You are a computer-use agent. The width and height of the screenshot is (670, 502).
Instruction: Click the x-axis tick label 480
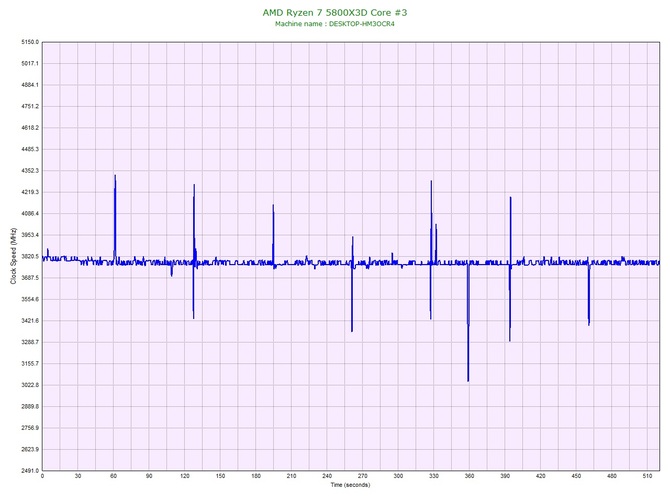(611, 476)
